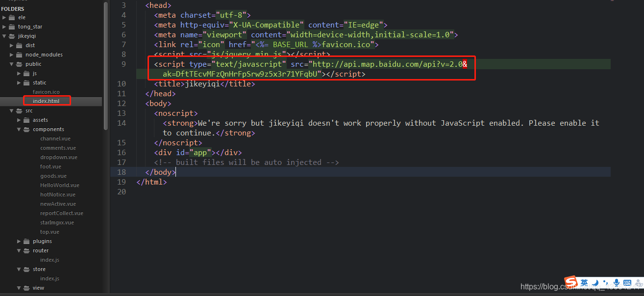
Task: Expand the dist folder arrow
Action: point(12,45)
